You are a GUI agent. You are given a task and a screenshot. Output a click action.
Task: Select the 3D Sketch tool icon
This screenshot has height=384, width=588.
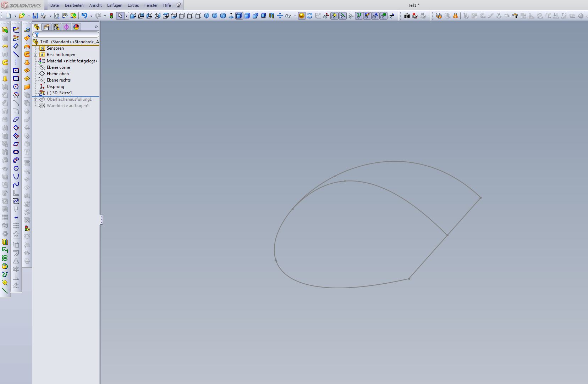point(16,38)
